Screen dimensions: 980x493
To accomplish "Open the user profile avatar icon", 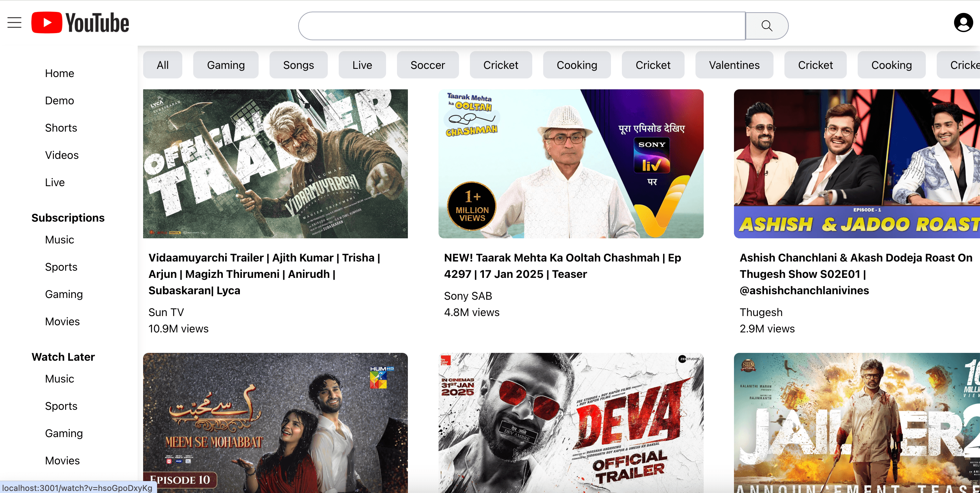I will pos(963,23).
